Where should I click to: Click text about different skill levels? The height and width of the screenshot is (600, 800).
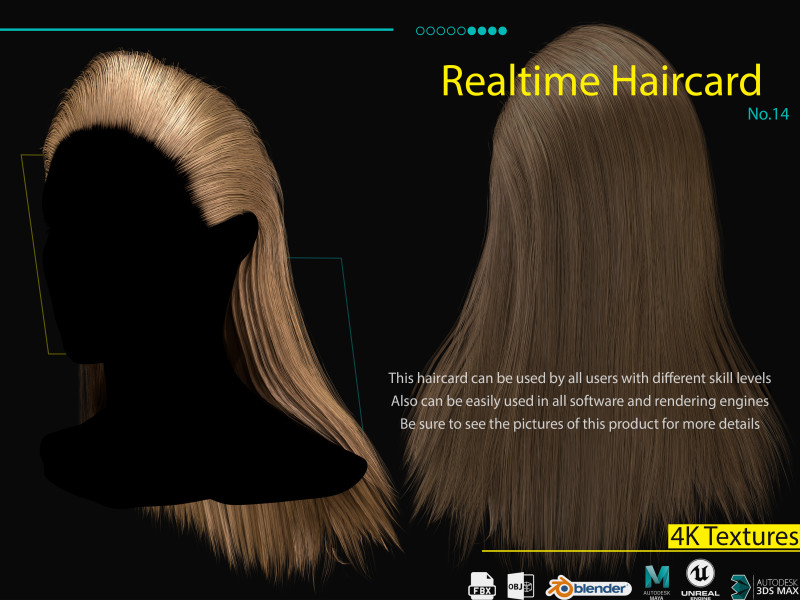(x=579, y=378)
